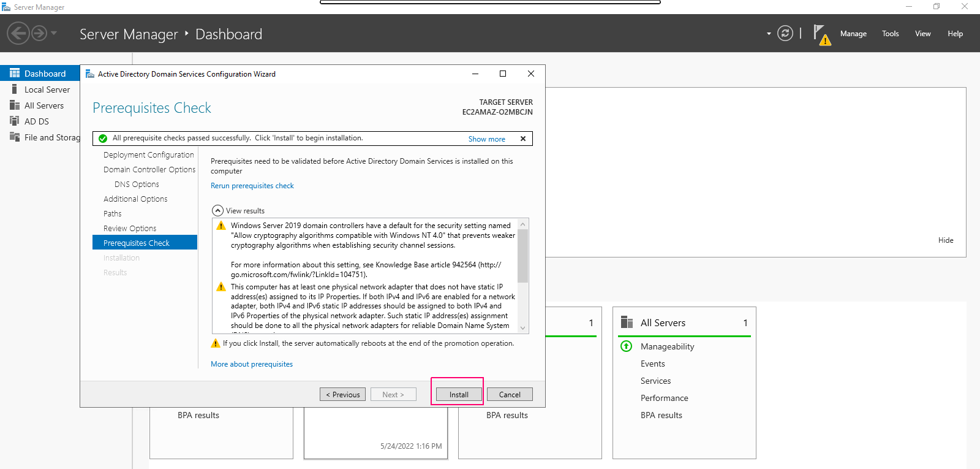Open the Tools menu
Viewport: 980px width, 469px height.
click(891, 34)
